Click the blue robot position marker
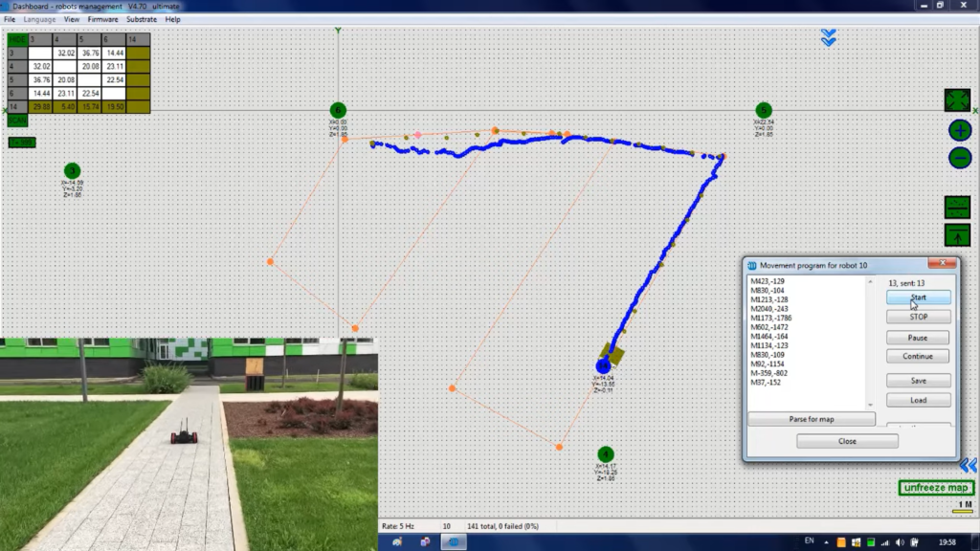This screenshot has width=980, height=551. pyautogui.click(x=603, y=366)
